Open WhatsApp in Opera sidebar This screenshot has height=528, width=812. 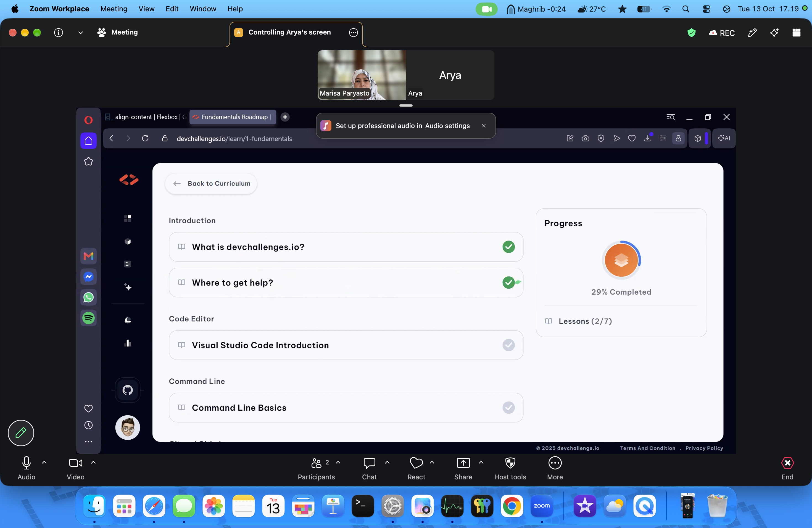tap(88, 297)
